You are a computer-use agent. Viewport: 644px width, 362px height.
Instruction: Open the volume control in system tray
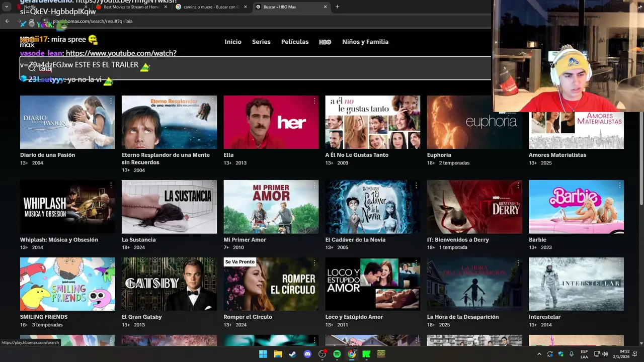tap(605, 354)
